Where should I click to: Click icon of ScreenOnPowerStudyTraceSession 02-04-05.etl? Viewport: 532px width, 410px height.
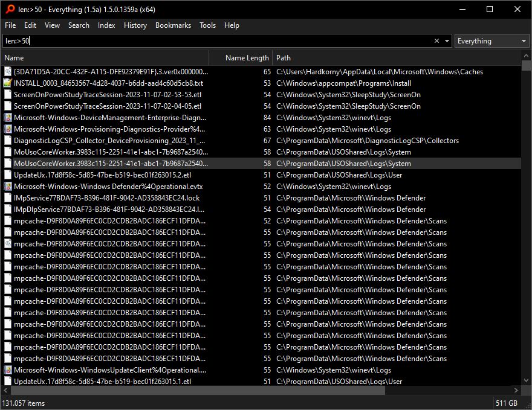point(8,106)
